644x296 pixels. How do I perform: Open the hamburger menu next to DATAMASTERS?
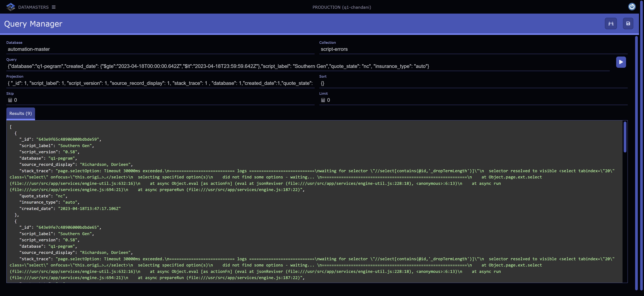pyautogui.click(x=53, y=7)
